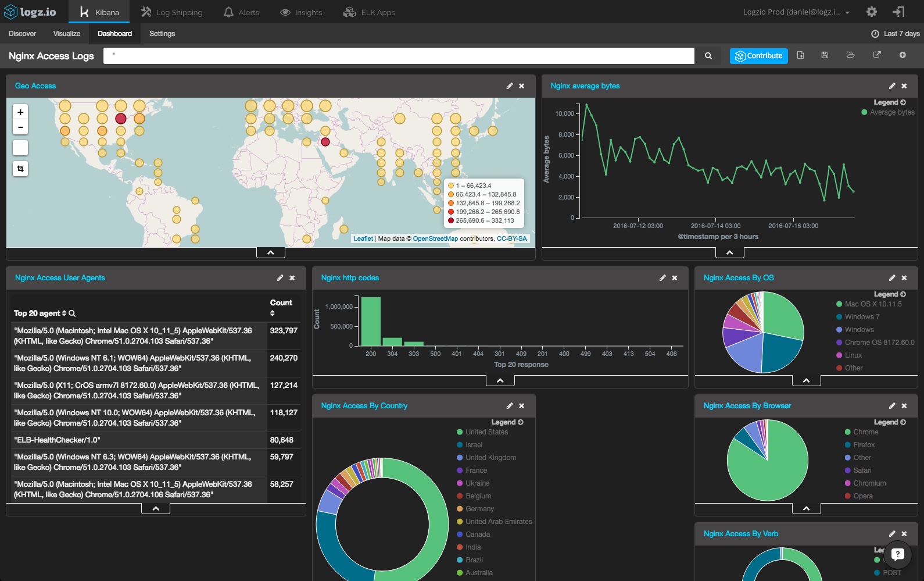The height and width of the screenshot is (581, 924).
Task: Open the Alerts menu item
Action: 242,12
